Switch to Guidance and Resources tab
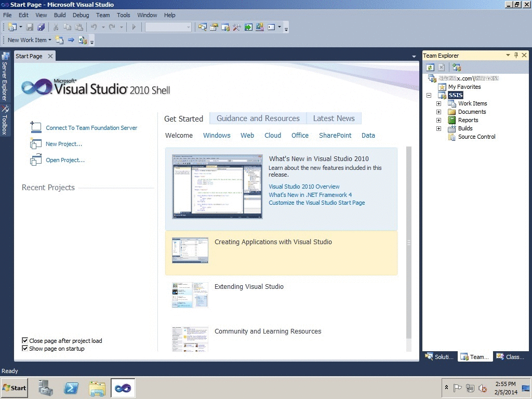532x399 pixels. click(x=258, y=118)
